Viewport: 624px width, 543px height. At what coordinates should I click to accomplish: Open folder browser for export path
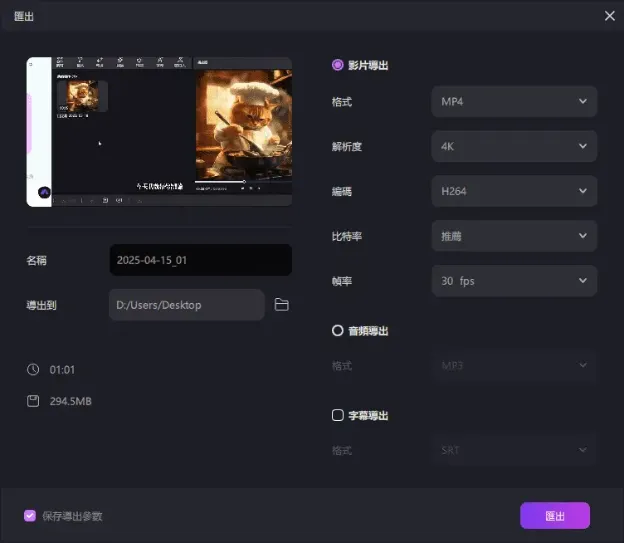[281, 305]
